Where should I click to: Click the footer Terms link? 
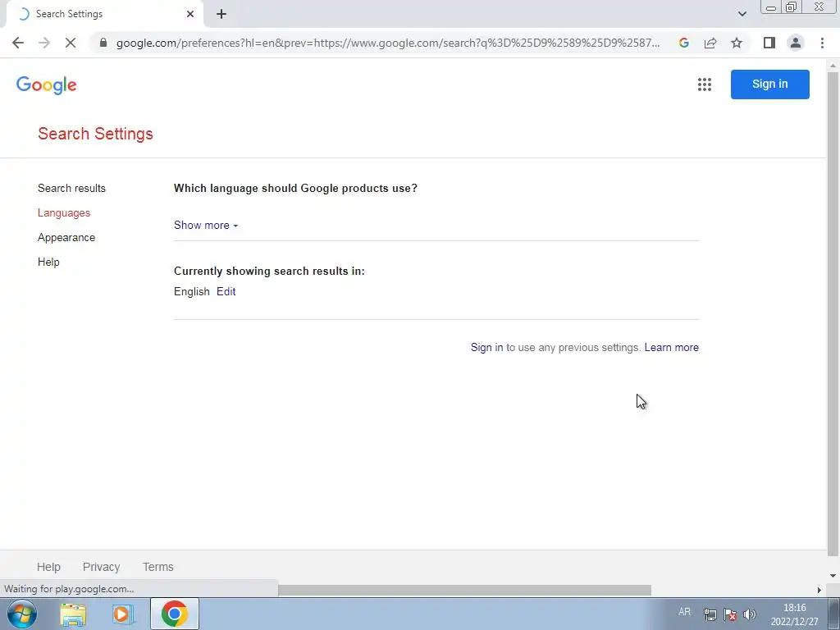tap(158, 567)
